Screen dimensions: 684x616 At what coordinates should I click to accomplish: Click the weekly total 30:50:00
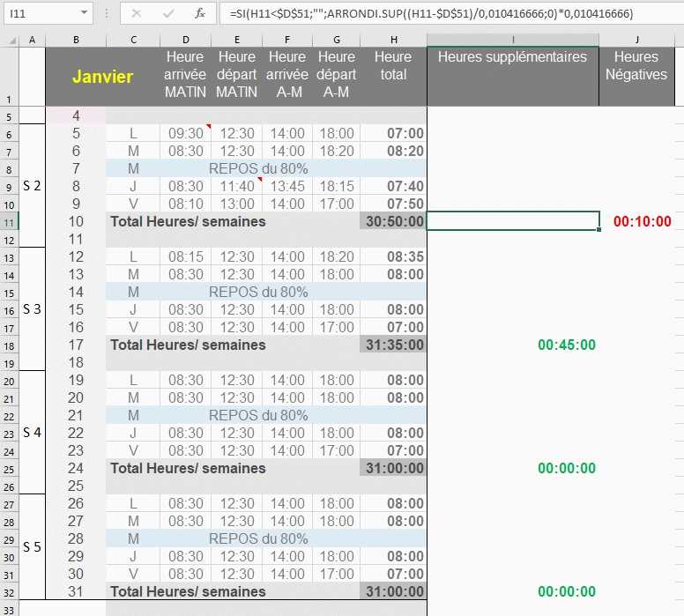[394, 221]
